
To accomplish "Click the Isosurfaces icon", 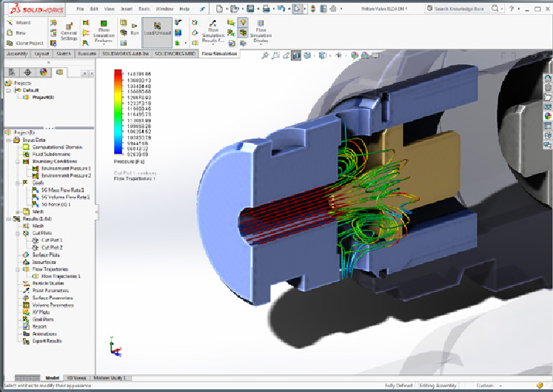I will pos(26,262).
